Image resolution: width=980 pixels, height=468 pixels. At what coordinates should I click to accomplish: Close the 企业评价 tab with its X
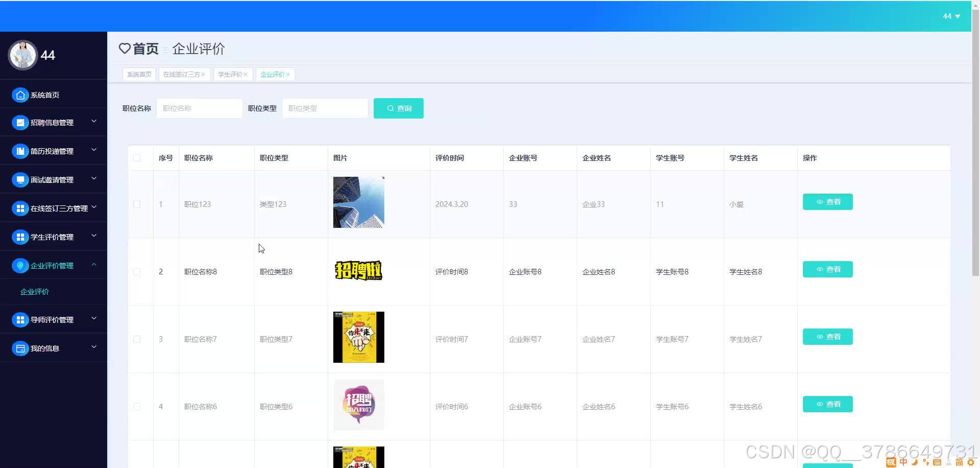pos(288,75)
